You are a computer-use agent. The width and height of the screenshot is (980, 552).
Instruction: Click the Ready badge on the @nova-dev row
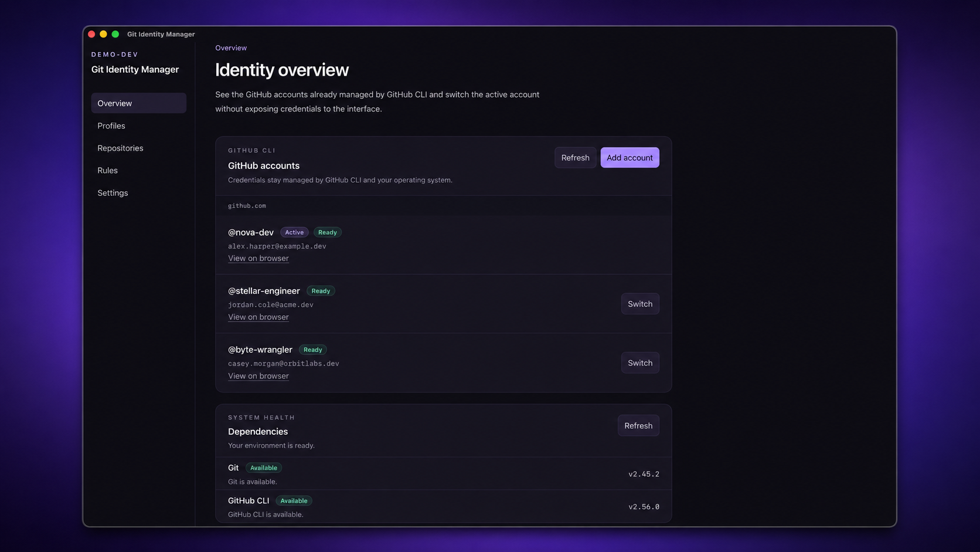click(328, 232)
